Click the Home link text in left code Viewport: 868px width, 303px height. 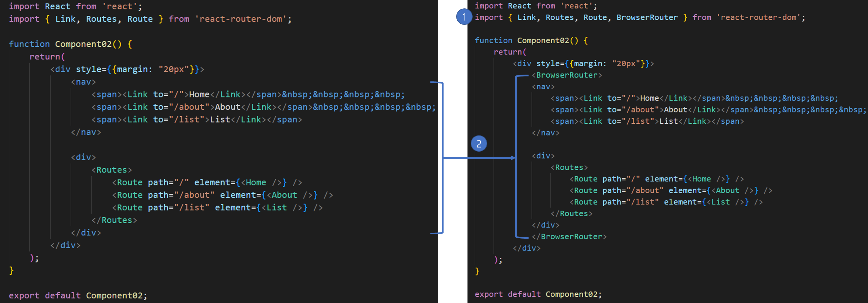click(199, 95)
